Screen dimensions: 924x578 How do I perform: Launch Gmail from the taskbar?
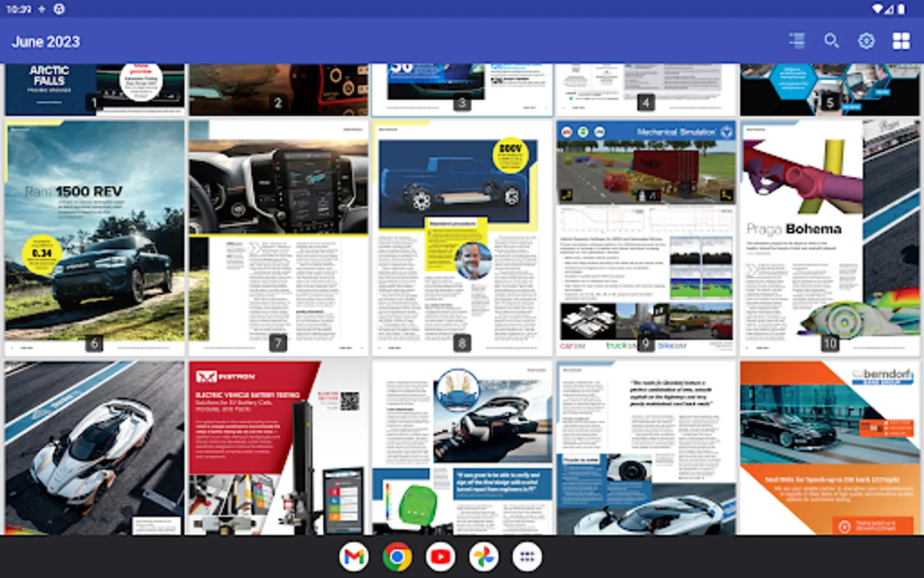[354, 557]
